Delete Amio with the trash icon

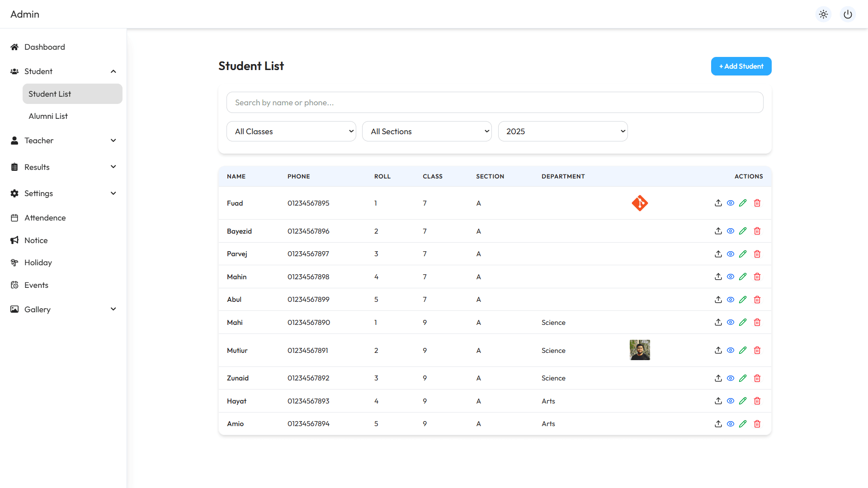click(x=757, y=424)
